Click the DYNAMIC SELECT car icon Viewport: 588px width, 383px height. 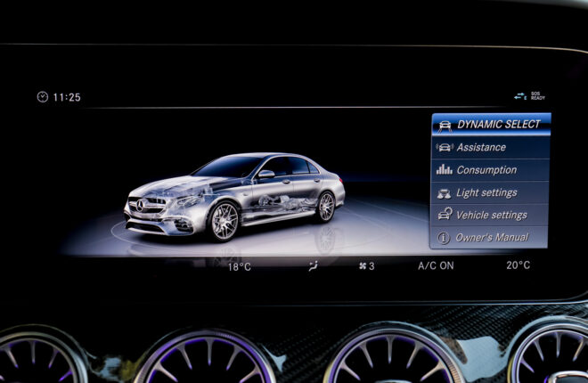tap(445, 126)
